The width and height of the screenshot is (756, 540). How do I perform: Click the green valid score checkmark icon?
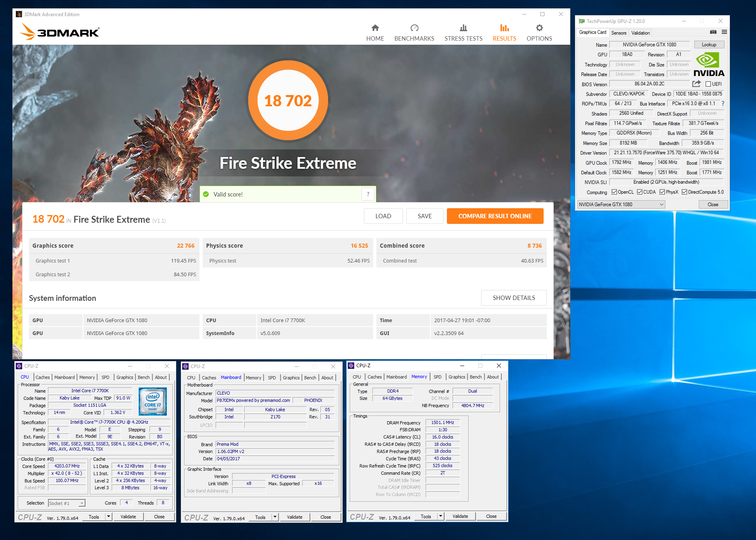click(x=206, y=194)
